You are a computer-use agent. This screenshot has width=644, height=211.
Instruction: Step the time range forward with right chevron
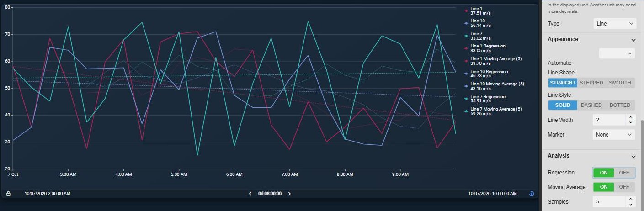coord(289,194)
